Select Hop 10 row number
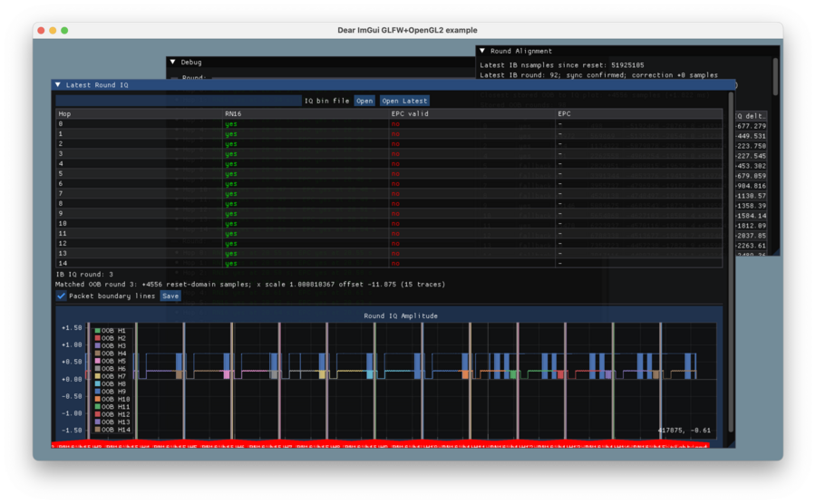The image size is (816, 504). (63, 224)
